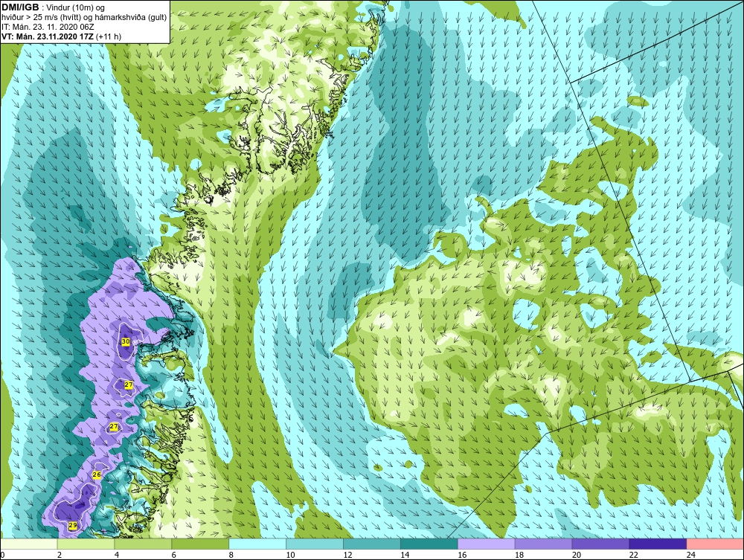
Task: Click the gust label 29 at bottom
Action: point(73,525)
